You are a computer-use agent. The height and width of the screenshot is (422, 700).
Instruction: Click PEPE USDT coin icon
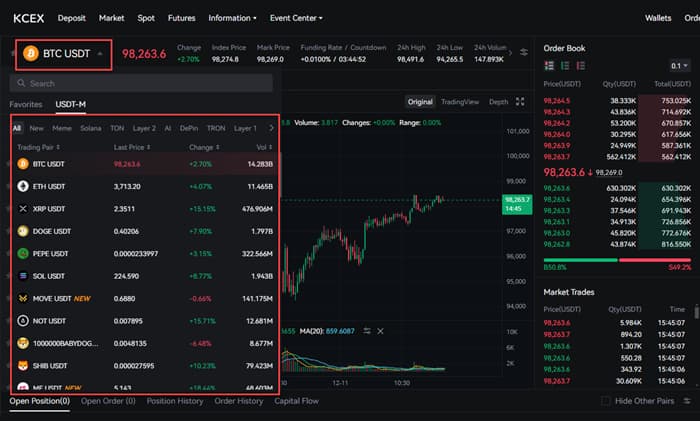(23, 253)
